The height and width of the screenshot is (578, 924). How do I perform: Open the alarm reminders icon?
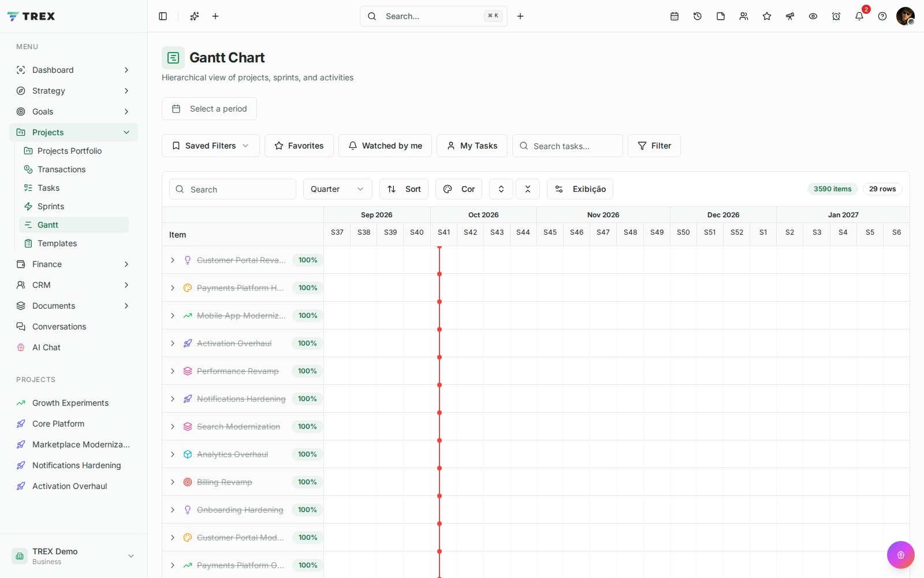[x=836, y=16]
